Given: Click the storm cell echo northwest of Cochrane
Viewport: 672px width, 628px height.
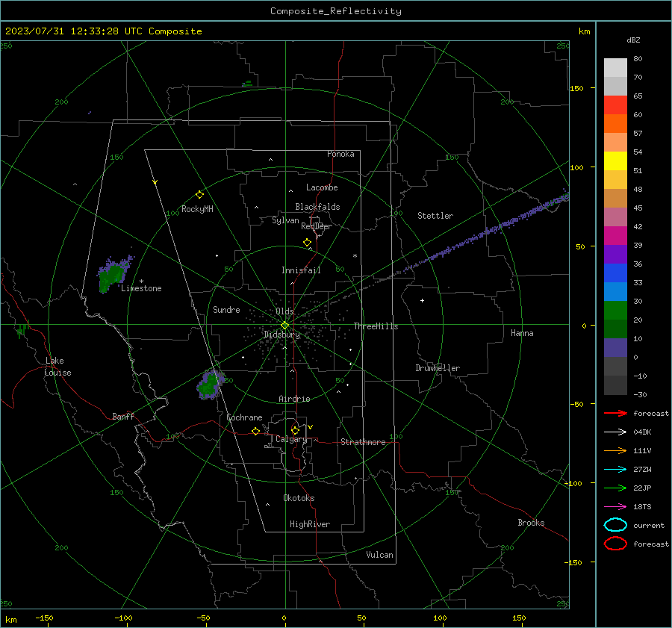Looking at the screenshot, I should 210,384.
